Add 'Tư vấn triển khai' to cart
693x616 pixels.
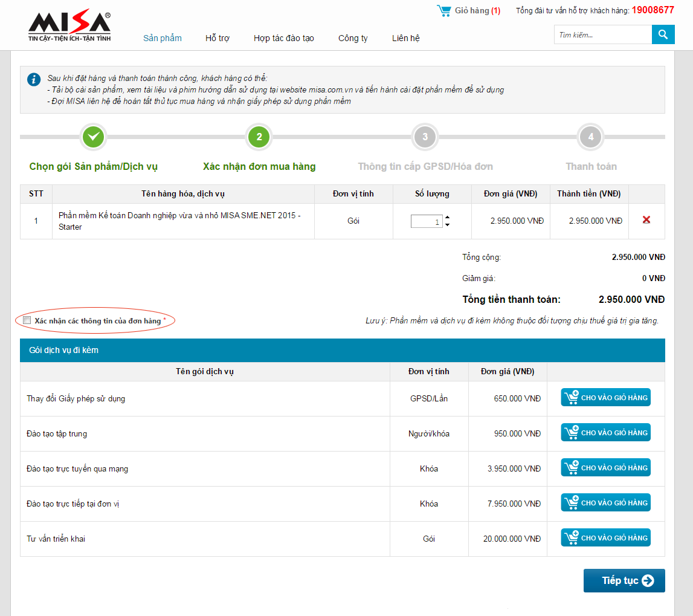click(x=605, y=538)
